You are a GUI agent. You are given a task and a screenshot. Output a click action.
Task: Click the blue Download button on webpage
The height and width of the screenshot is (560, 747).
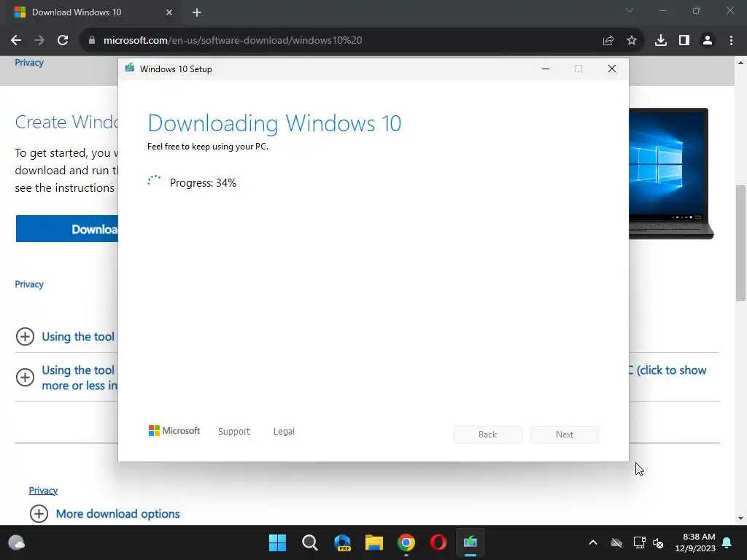pyautogui.click(x=66, y=228)
